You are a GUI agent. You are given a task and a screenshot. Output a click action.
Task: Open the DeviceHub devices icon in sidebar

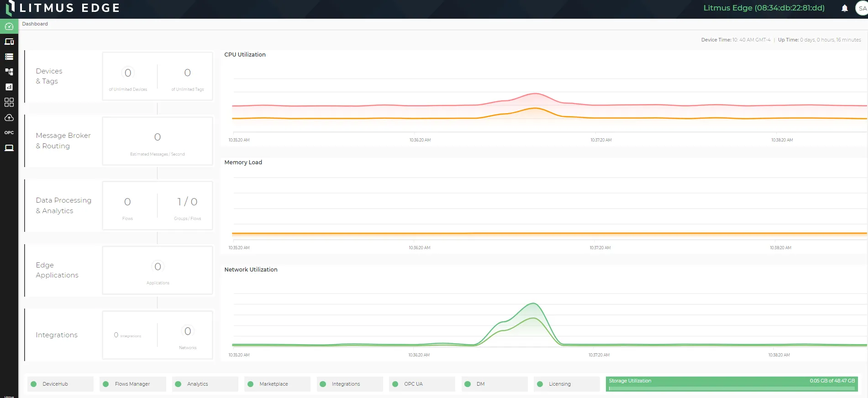tap(9, 42)
